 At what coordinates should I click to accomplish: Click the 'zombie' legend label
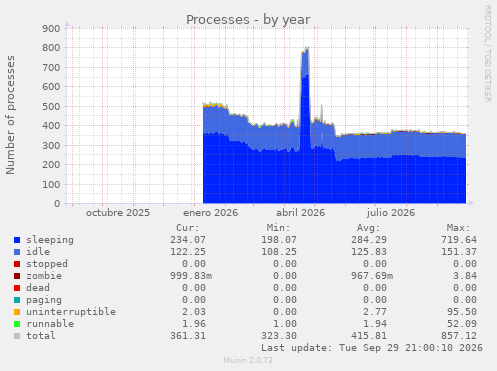click(x=44, y=276)
